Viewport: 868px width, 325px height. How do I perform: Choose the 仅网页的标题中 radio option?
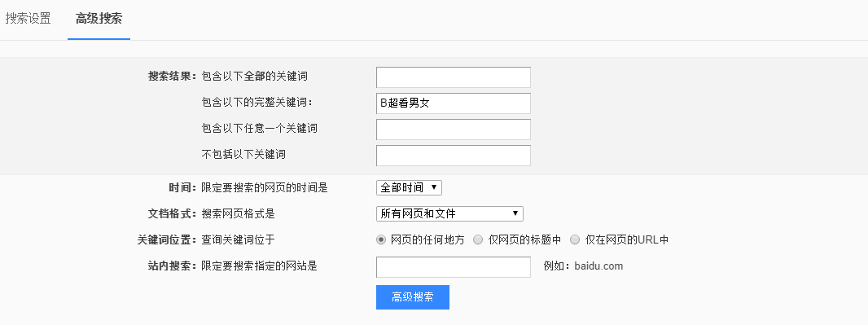[478, 239]
